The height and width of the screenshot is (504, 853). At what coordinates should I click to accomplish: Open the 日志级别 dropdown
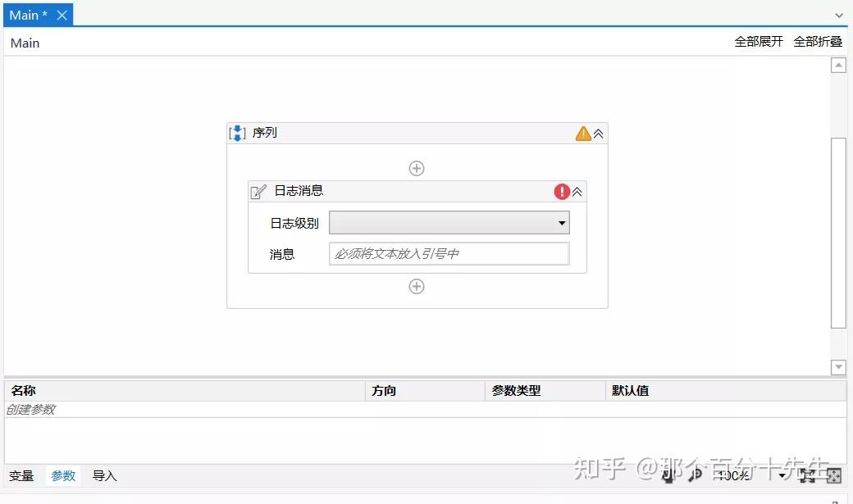coord(561,222)
